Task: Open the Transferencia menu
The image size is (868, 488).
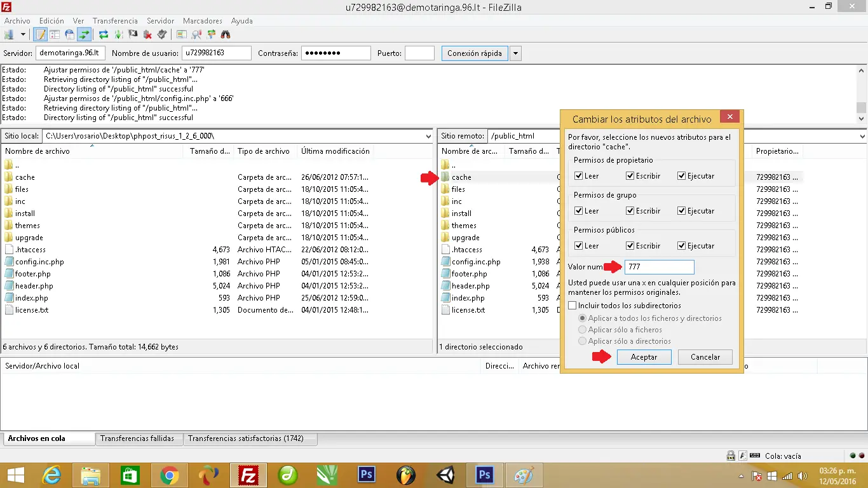Action: point(115,21)
